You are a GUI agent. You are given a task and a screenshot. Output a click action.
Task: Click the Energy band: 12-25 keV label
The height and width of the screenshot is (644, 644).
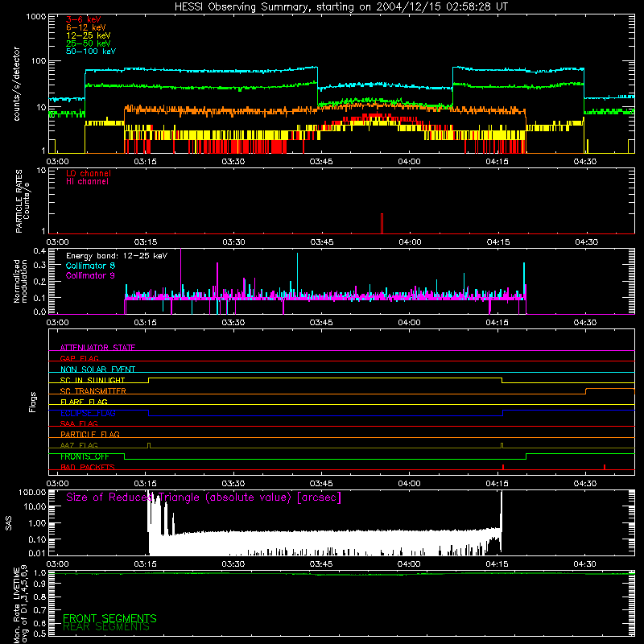coord(117,256)
